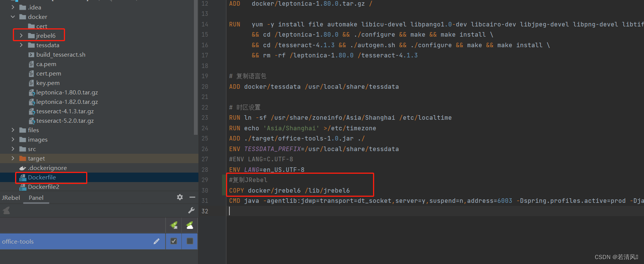Click the 'cd /tesseract-4.1.3' line

(x=401, y=45)
